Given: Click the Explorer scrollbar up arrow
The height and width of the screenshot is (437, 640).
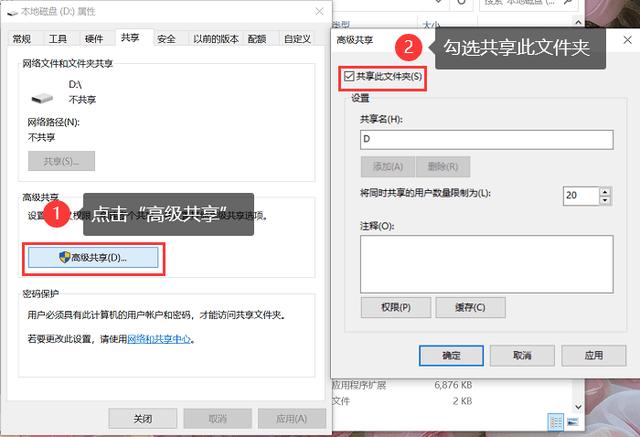Looking at the screenshot, I should pos(578,22).
